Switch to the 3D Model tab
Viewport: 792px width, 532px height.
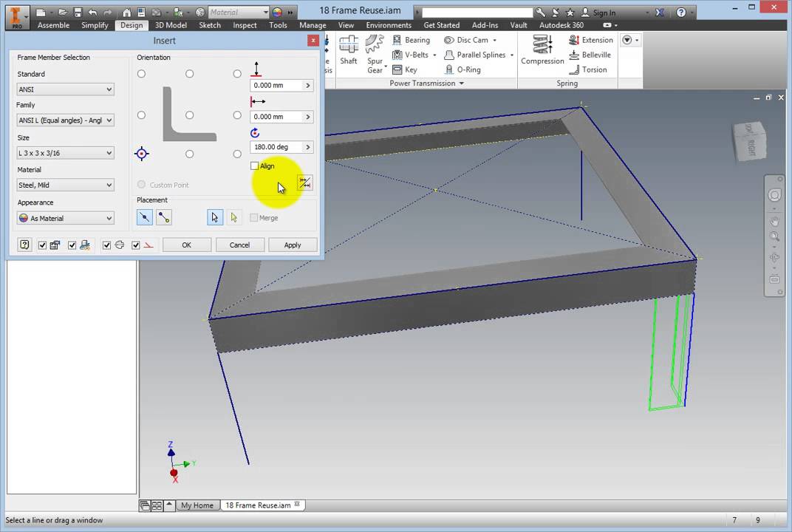point(171,25)
